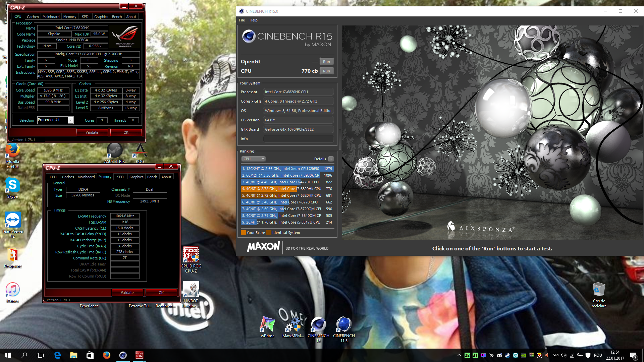This screenshot has height=362, width=644.
Task: Launch Microsoft Edge from the taskbar
Action: point(57,355)
